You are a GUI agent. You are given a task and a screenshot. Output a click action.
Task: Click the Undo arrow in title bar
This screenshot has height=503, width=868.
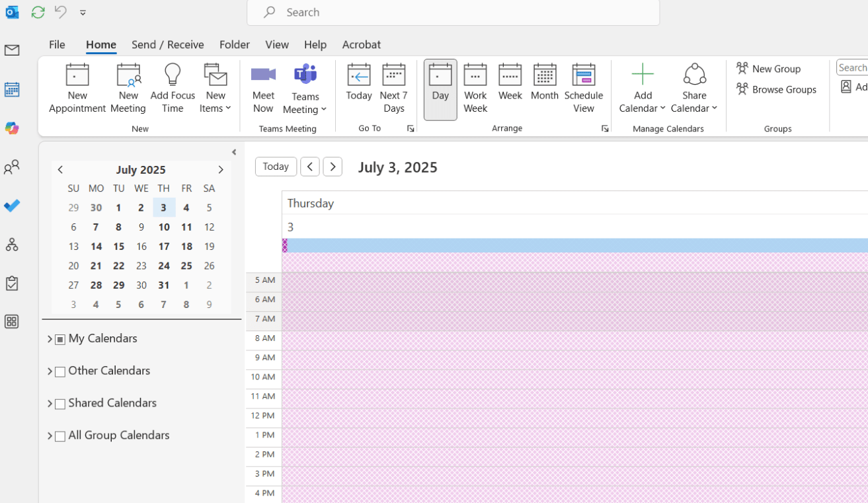click(60, 12)
